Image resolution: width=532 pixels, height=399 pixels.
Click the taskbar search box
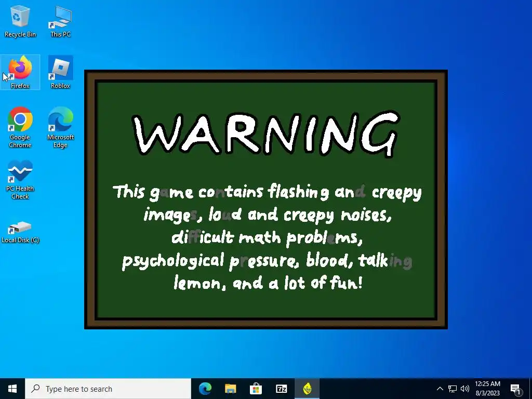(108, 389)
